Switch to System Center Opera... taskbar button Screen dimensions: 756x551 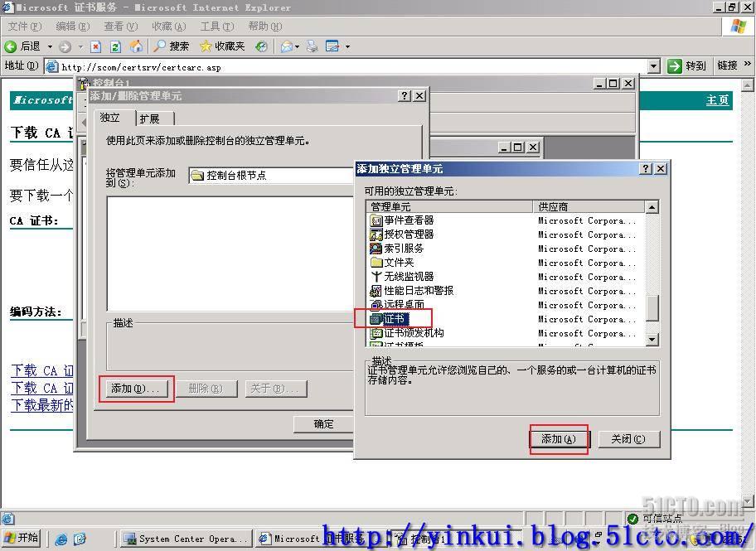click(187, 539)
